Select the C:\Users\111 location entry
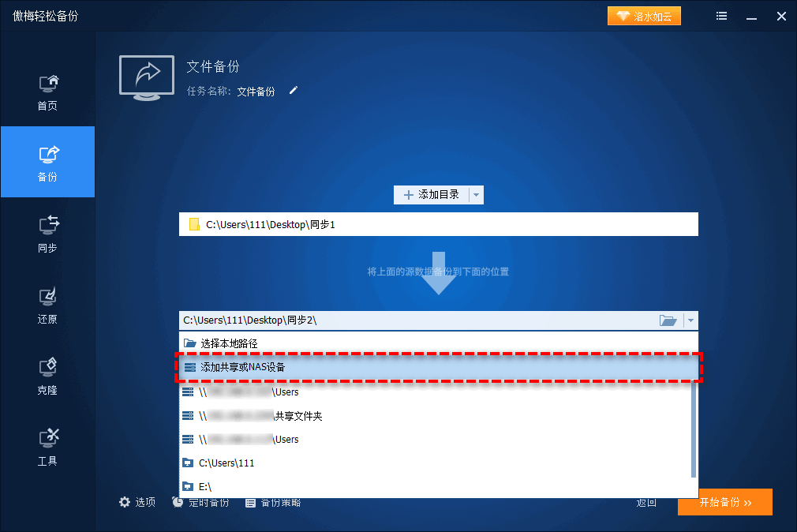The image size is (797, 532). (436, 463)
